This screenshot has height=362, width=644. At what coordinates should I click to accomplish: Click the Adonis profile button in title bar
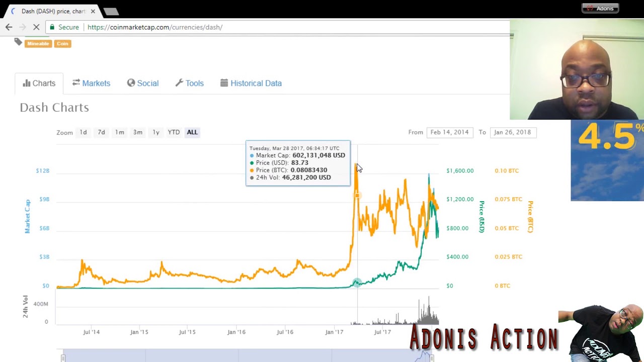click(x=600, y=8)
